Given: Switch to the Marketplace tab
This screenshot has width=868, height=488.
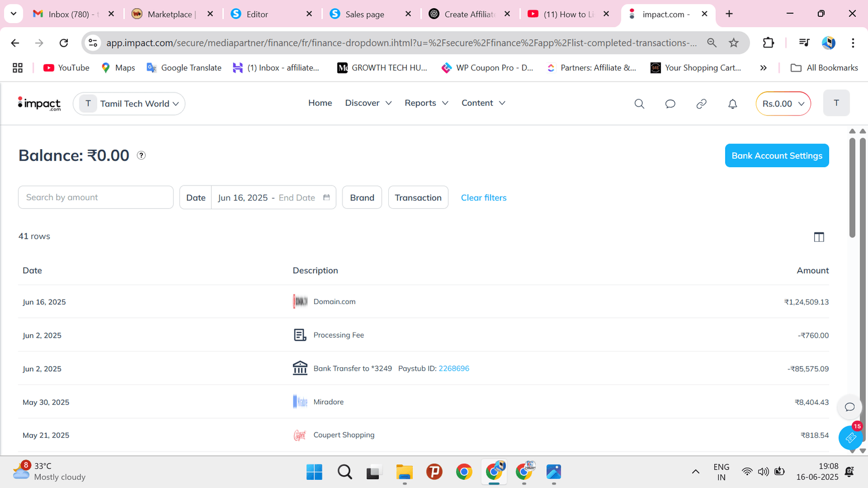Looking at the screenshot, I should (172, 14).
